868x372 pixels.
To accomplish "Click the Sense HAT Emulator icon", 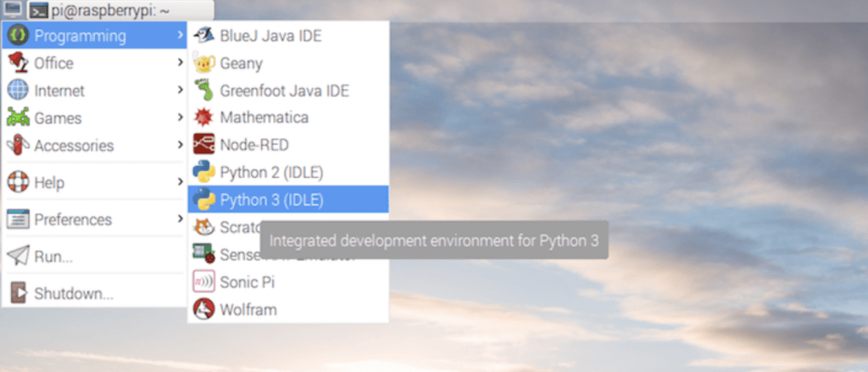I will point(203,254).
